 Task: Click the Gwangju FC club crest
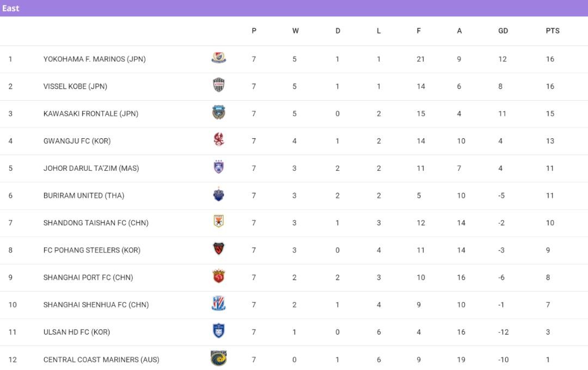pyautogui.click(x=219, y=140)
